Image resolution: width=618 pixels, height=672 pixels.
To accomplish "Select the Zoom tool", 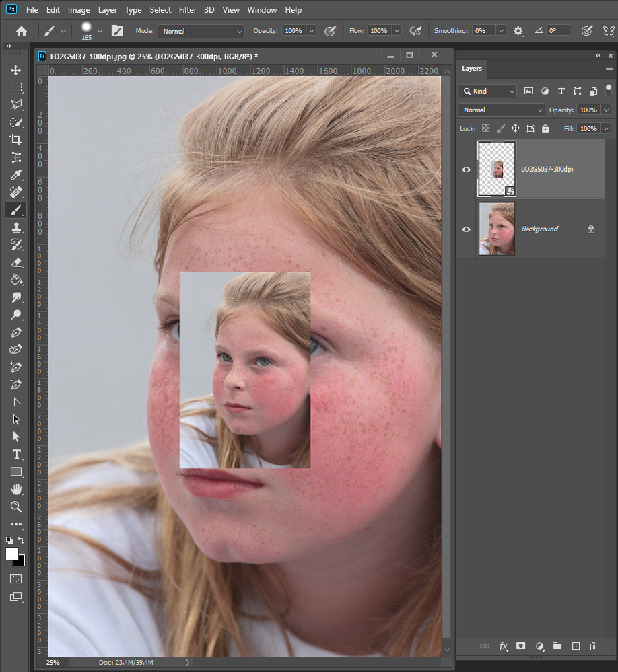I will (16, 507).
